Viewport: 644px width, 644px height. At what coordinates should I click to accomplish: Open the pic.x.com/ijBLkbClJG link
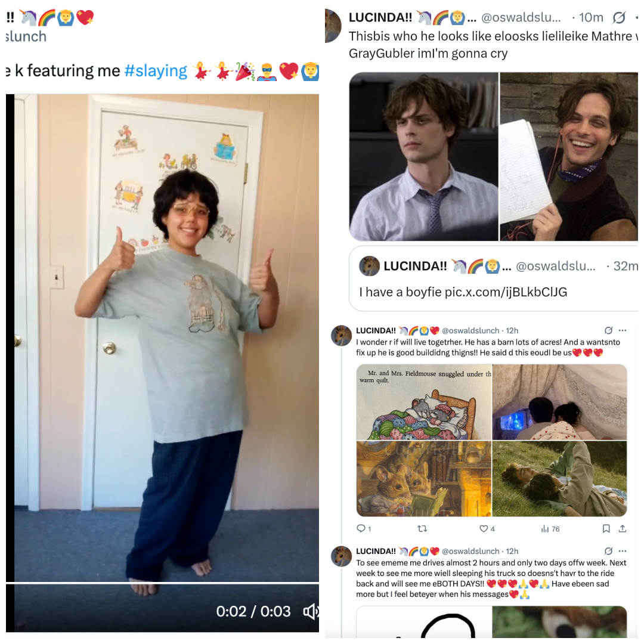506,292
